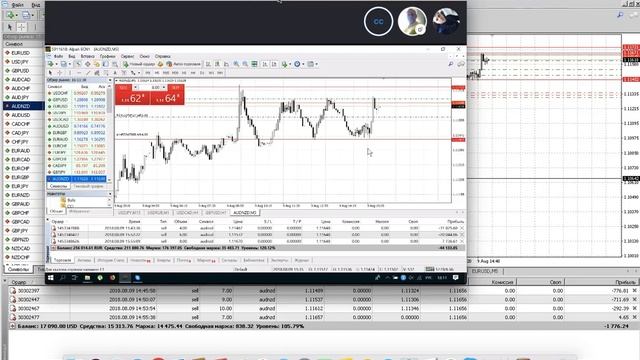Viewport: 640px width, 360px height.
Task: Open the 'Графики' menu in front window
Action: [107, 56]
